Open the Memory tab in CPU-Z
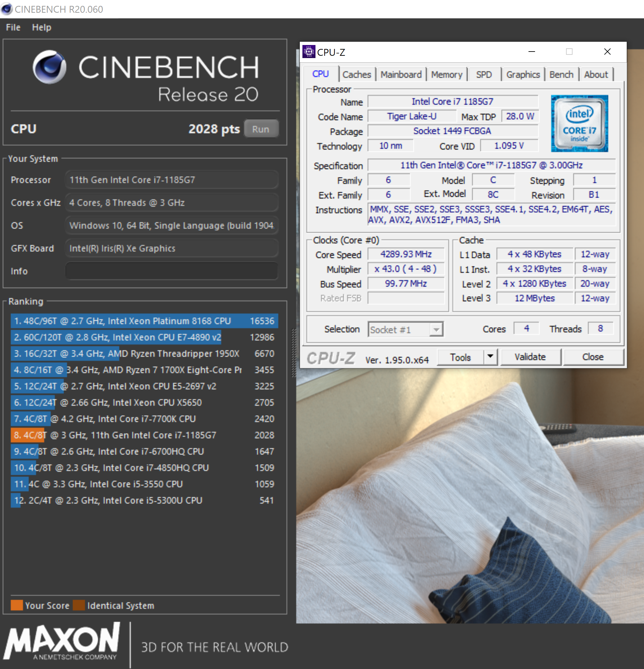Screen dimensions: 644x669 point(446,74)
